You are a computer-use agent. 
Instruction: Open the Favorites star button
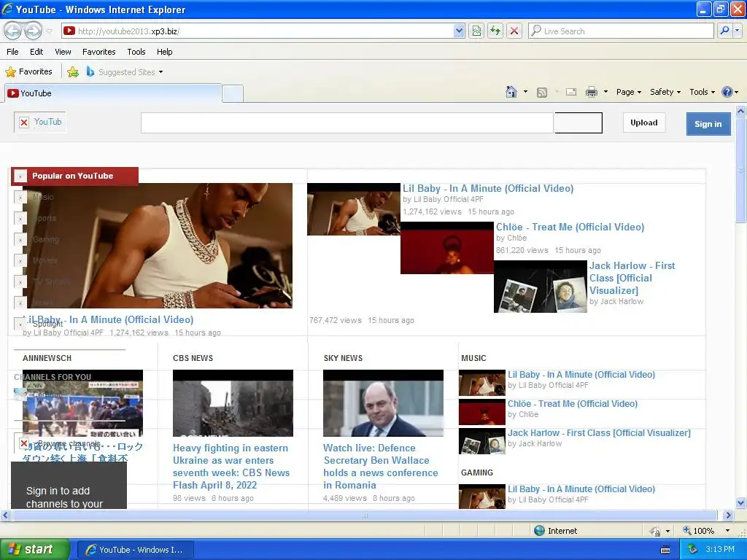pyautogui.click(x=28, y=72)
